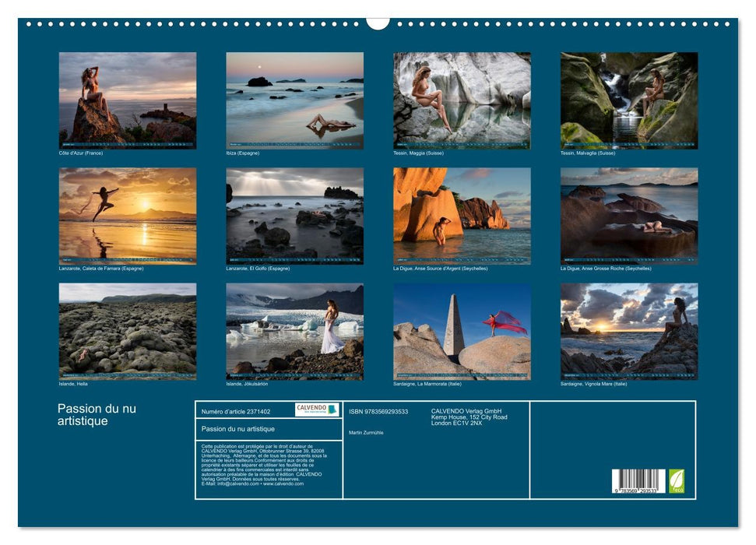Click the green eco leaf icon
The height and width of the screenshot is (545, 756).
coord(677,481)
